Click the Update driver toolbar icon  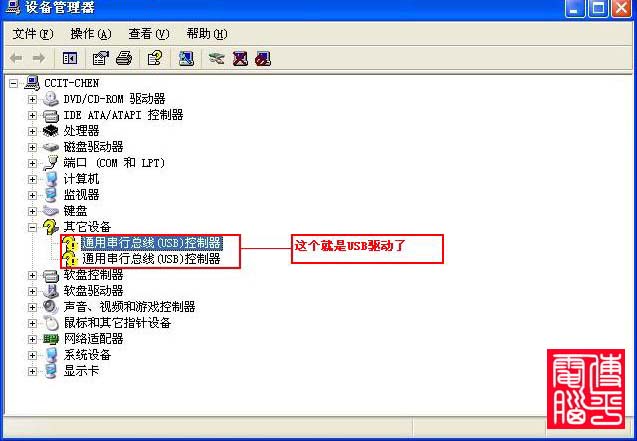(x=216, y=58)
